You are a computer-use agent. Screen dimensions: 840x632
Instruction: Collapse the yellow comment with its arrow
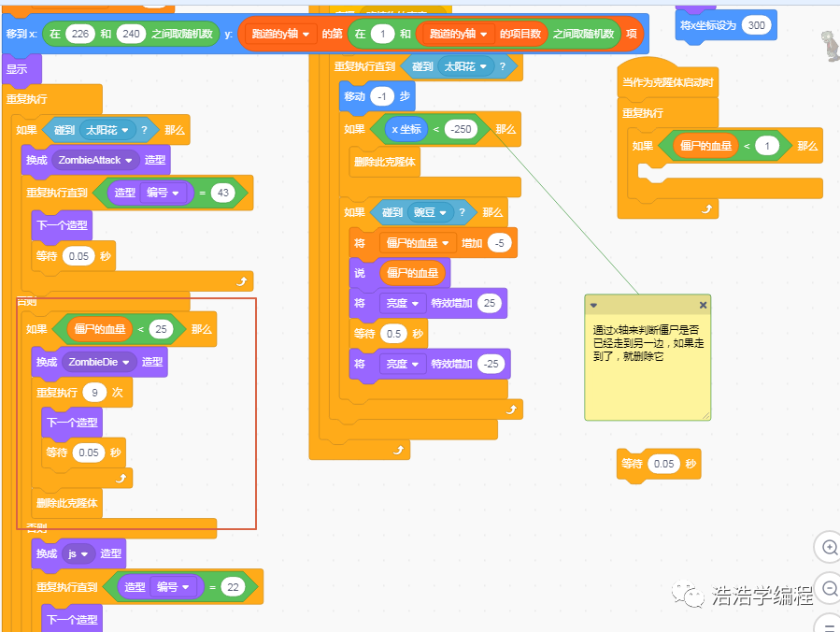593,305
